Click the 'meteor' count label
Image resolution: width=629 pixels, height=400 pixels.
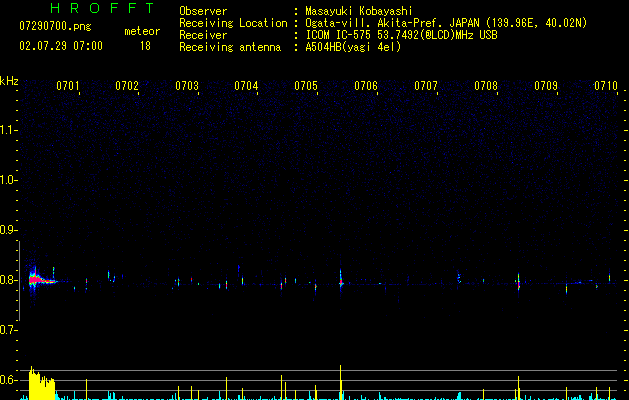(x=142, y=31)
